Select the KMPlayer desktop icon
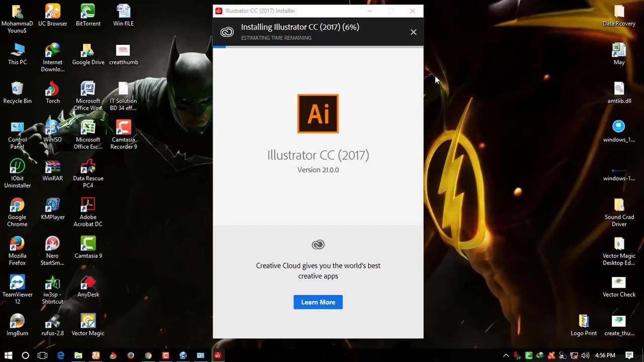Viewport: 644px width, 362px height. pyautogui.click(x=52, y=209)
